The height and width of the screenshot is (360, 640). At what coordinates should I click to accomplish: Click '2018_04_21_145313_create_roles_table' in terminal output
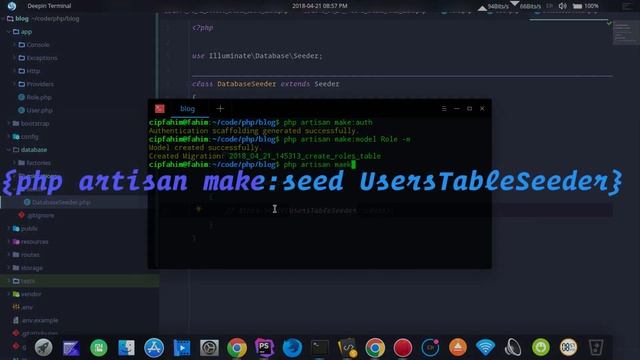click(304, 156)
